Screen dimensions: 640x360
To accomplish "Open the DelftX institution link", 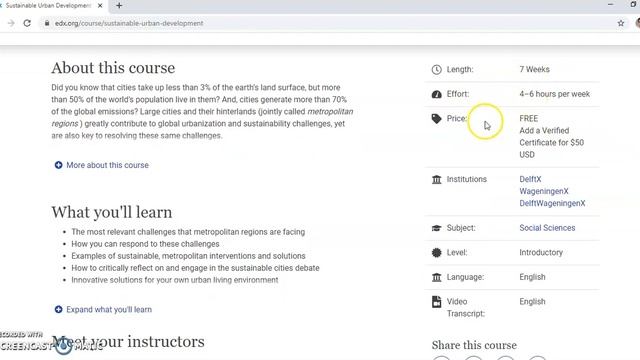I will click(530, 179).
